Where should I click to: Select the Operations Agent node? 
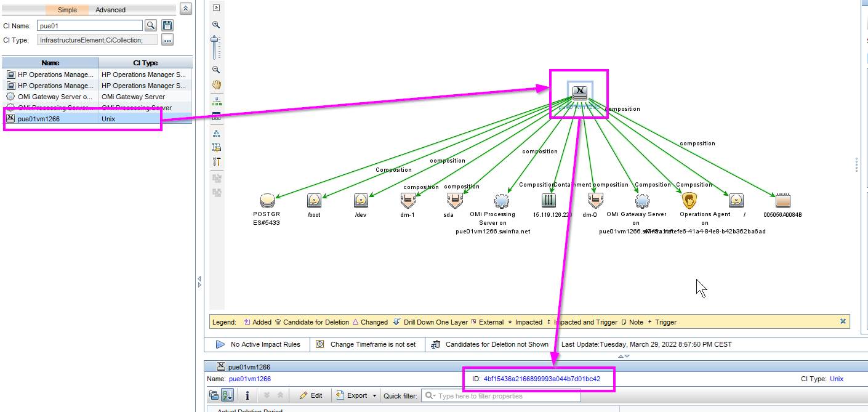click(x=689, y=201)
